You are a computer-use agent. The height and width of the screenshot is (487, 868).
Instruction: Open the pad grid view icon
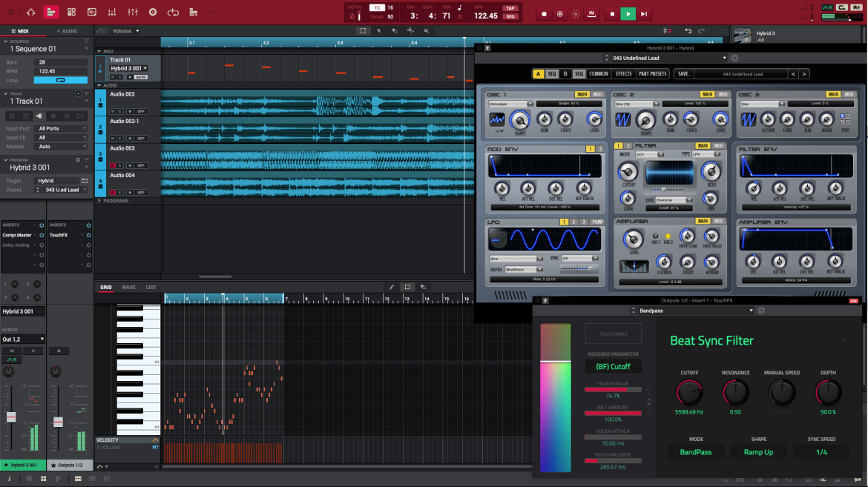(x=71, y=12)
